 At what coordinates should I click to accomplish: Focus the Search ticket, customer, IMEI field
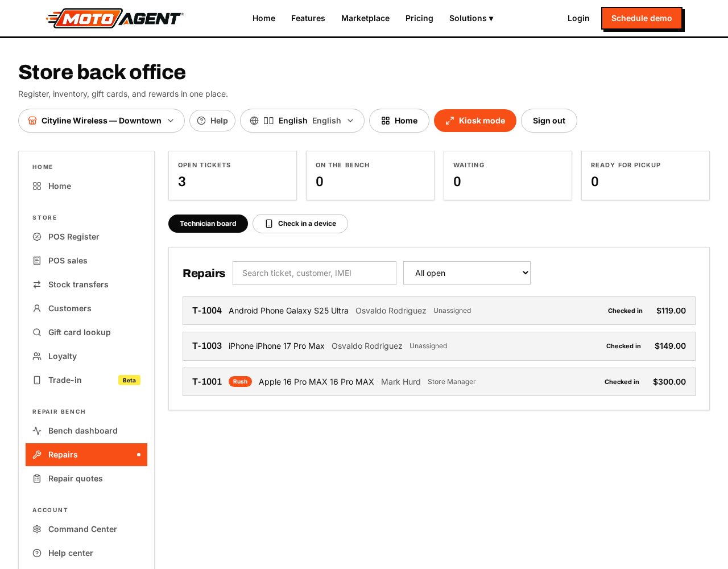315,273
